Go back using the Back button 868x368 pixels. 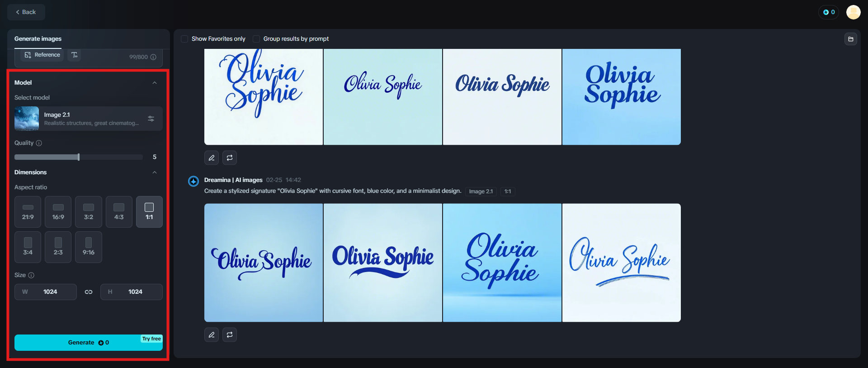(x=26, y=12)
